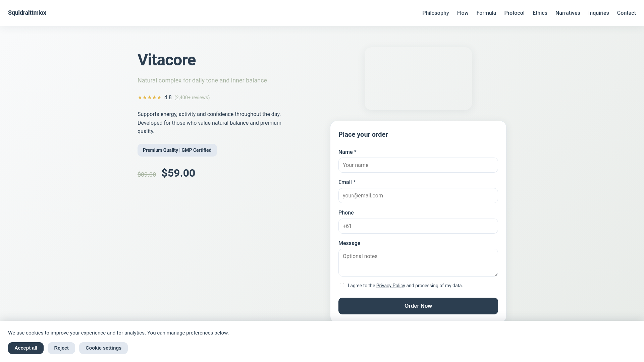Open the Philosophy nav item

click(x=435, y=13)
